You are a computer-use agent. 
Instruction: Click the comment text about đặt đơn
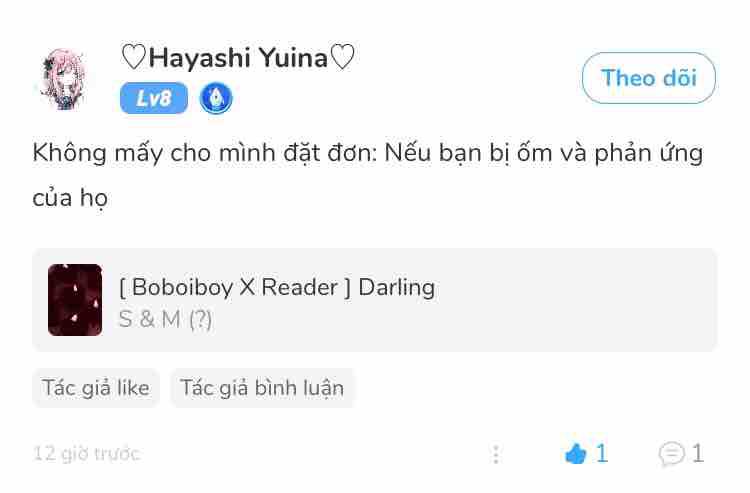(x=367, y=175)
